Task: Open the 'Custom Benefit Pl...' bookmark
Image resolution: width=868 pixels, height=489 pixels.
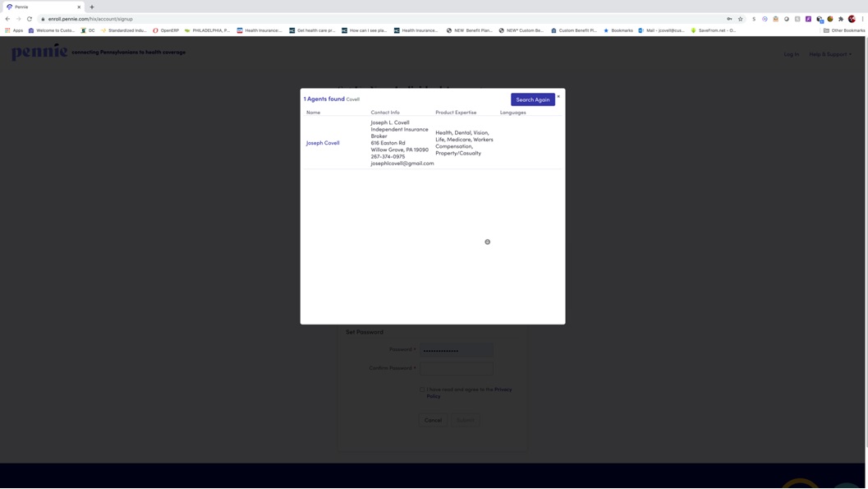Action: 573,30
